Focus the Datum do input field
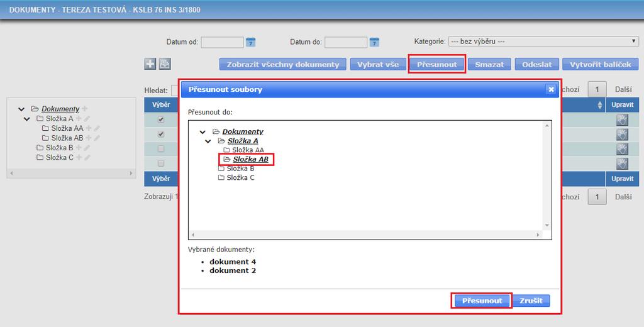Viewport: 644px width, 327px height. click(346, 42)
